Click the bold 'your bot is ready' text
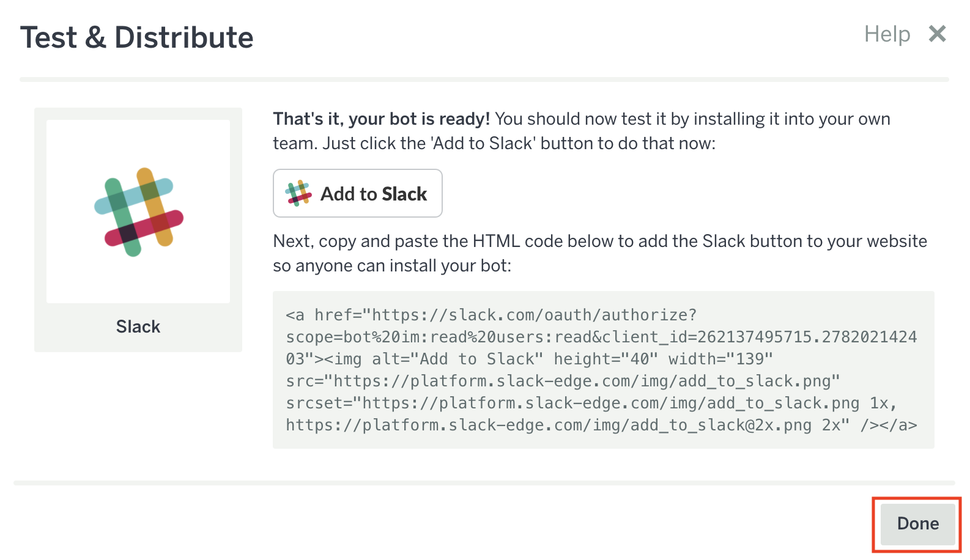Screen dimensions: 970x560 pos(381,119)
